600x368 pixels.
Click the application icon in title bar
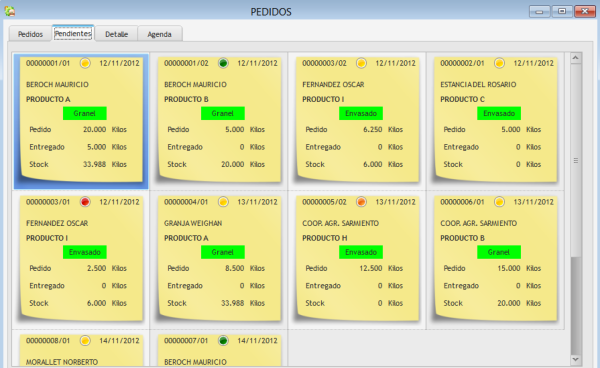pyautogui.click(x=10, y=11)
